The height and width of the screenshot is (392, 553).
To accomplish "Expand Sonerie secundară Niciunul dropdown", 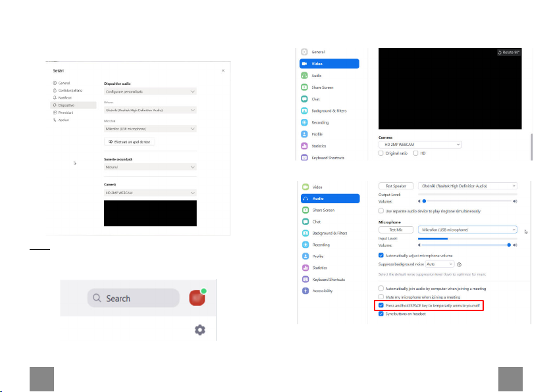I will point(150,167).
